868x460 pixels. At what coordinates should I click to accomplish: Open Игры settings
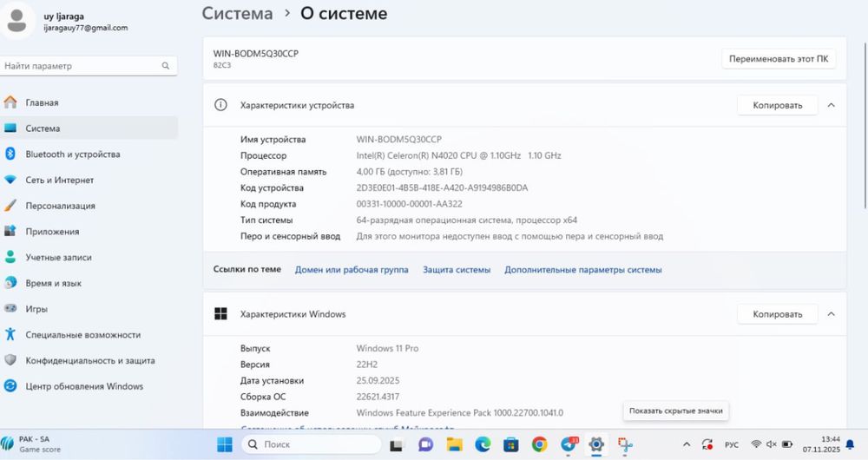coord(89,309)
